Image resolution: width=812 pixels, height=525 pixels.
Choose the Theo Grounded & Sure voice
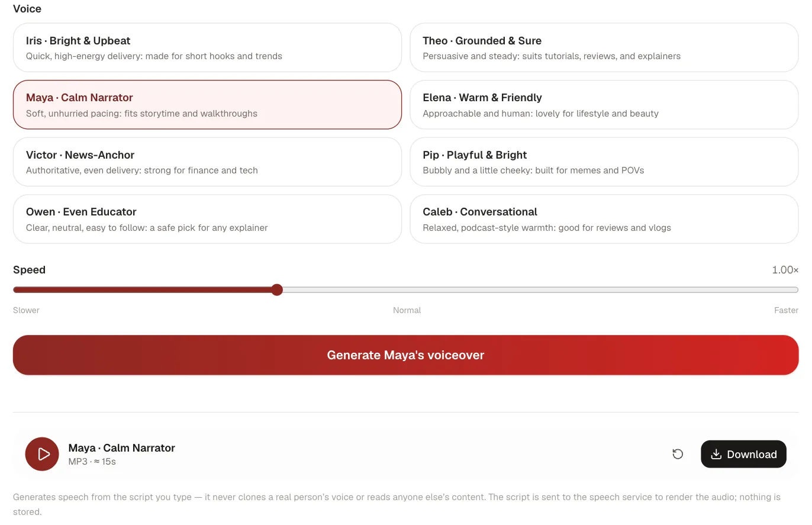pyautogui.click(x=604, y=47)
